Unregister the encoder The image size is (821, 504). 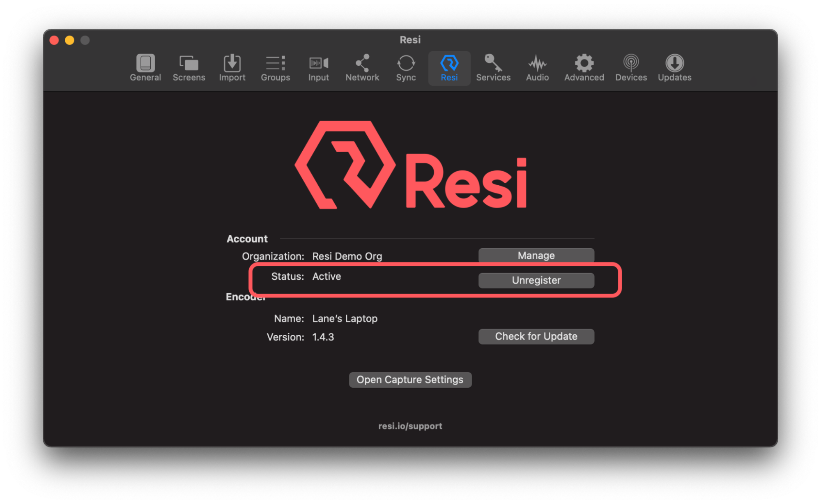click(x=536, y=280)
